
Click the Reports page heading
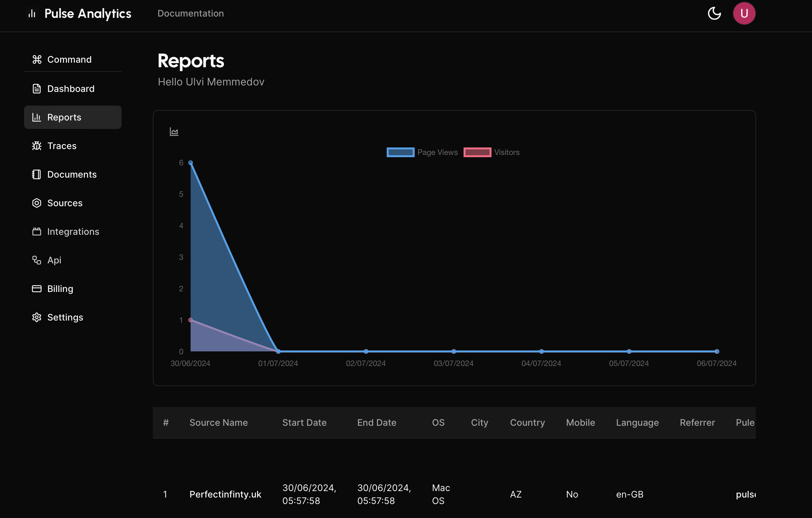tap(191, 61)
